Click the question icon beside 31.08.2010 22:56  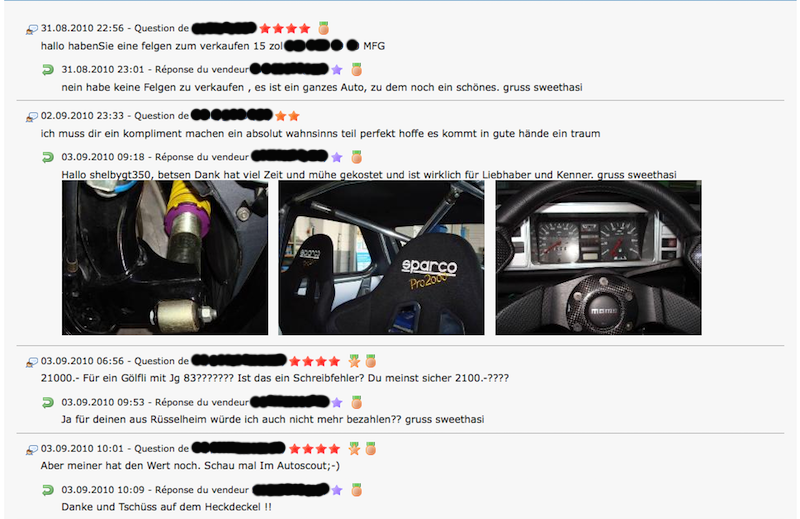(32, 30)
